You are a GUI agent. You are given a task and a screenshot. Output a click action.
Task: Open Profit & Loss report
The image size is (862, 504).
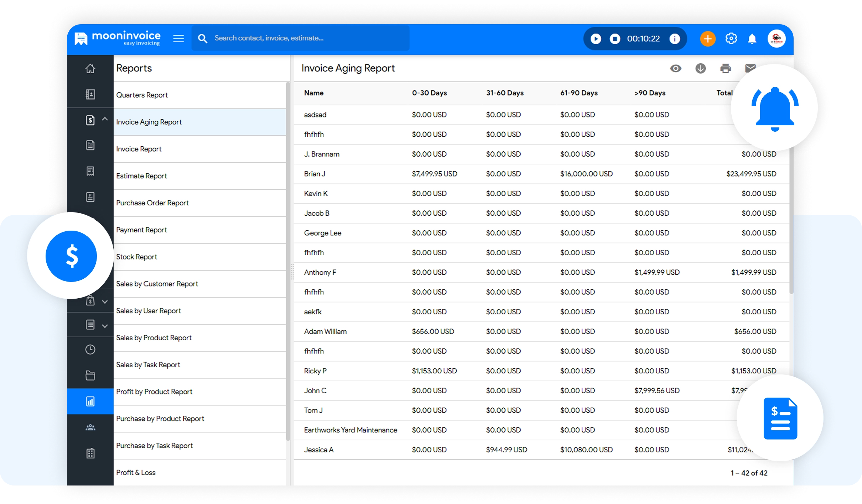point(136,473)
